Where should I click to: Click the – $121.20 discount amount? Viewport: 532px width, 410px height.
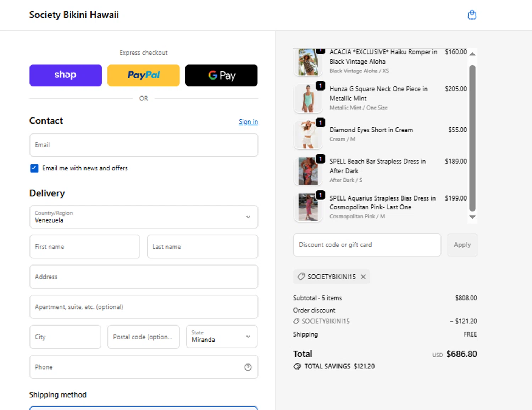click(464, 321)
